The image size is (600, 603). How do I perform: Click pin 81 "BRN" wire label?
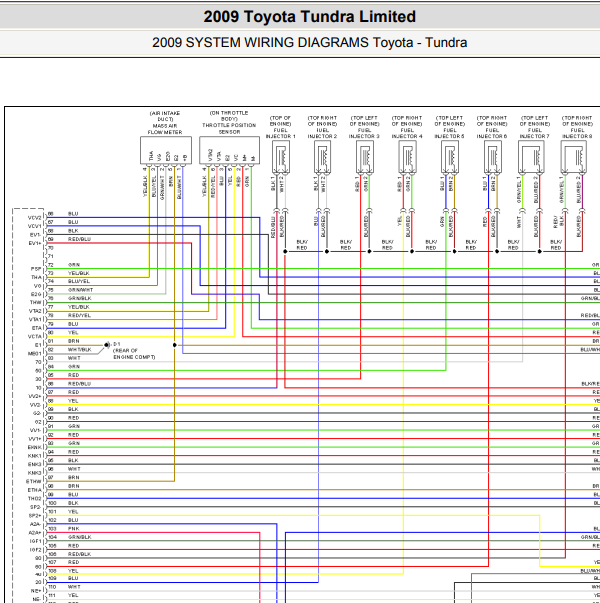click(73, 341)
